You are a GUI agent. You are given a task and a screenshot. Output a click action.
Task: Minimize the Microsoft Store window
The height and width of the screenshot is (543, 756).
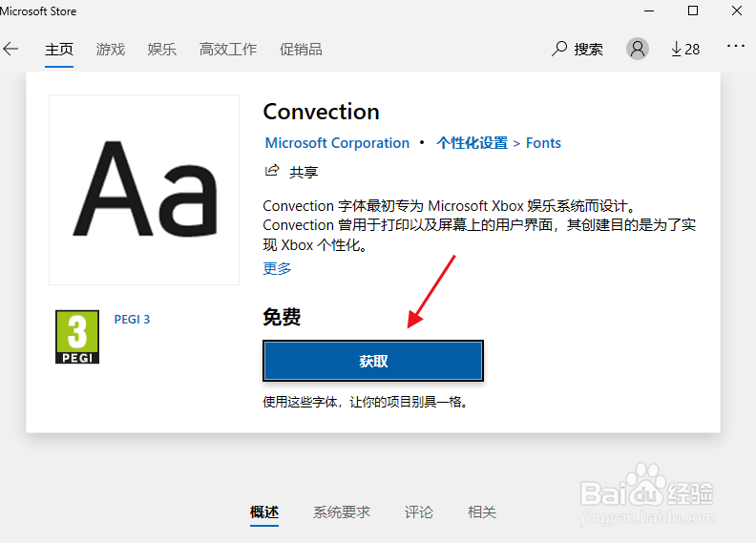649,10
